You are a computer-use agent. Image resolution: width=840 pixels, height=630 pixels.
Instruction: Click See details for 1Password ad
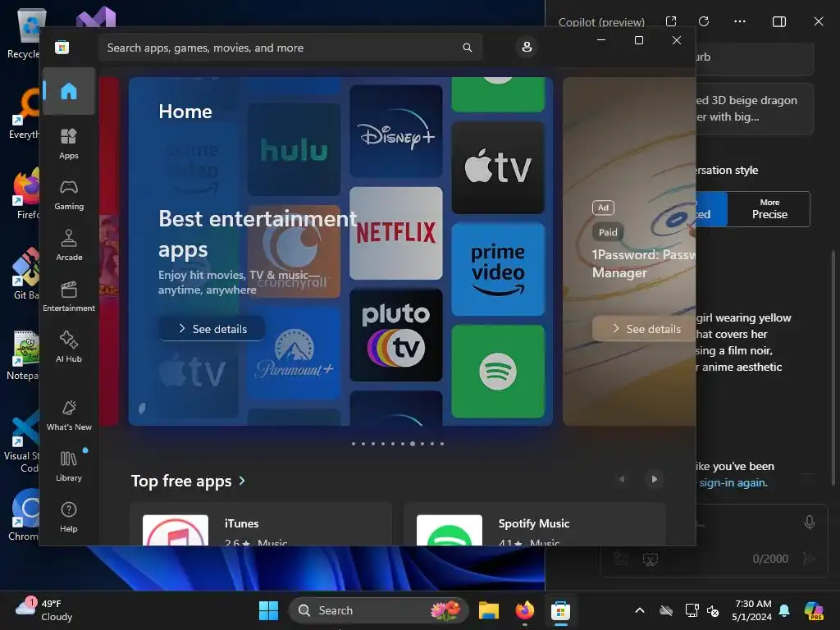click(646, 329)
